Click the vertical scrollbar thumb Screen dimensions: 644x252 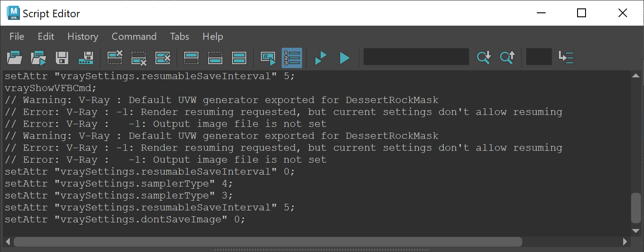pyautogui.click(x=636, y=208)
